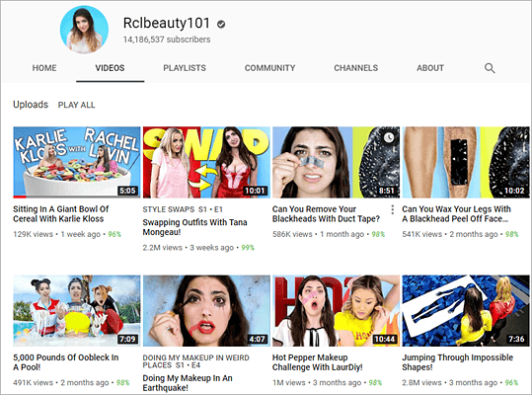Open the Rclbeauty101 channel name

pyautogui.click(x=167, y=24)
